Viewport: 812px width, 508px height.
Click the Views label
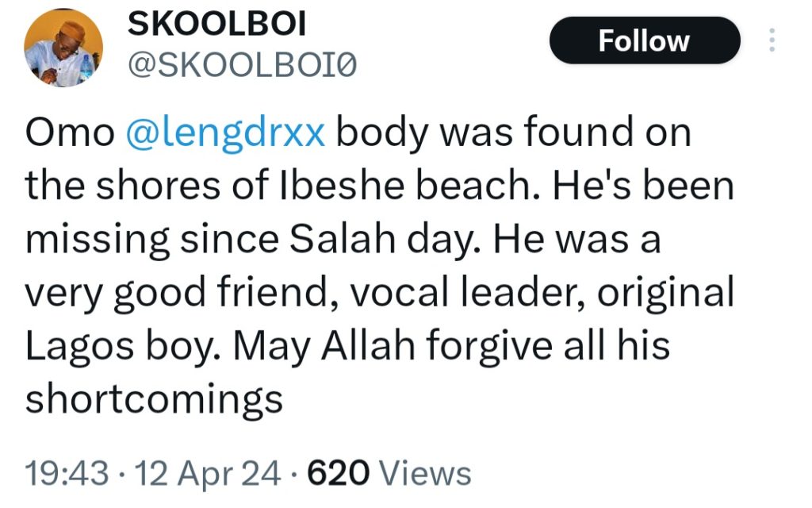click(425, 474)
